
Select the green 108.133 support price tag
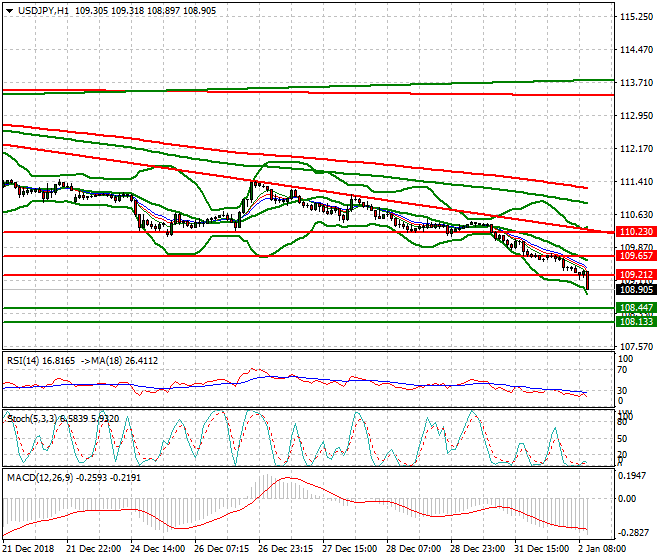636,322
